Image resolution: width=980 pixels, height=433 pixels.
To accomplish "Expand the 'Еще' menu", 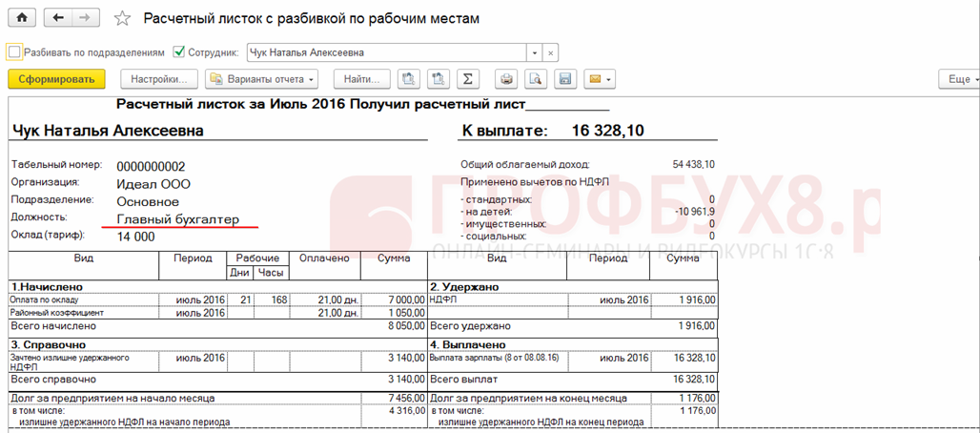I will click(x=957, y=78).
